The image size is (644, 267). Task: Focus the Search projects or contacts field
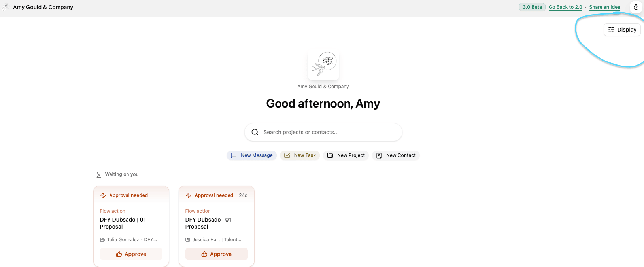coord(328,132)
